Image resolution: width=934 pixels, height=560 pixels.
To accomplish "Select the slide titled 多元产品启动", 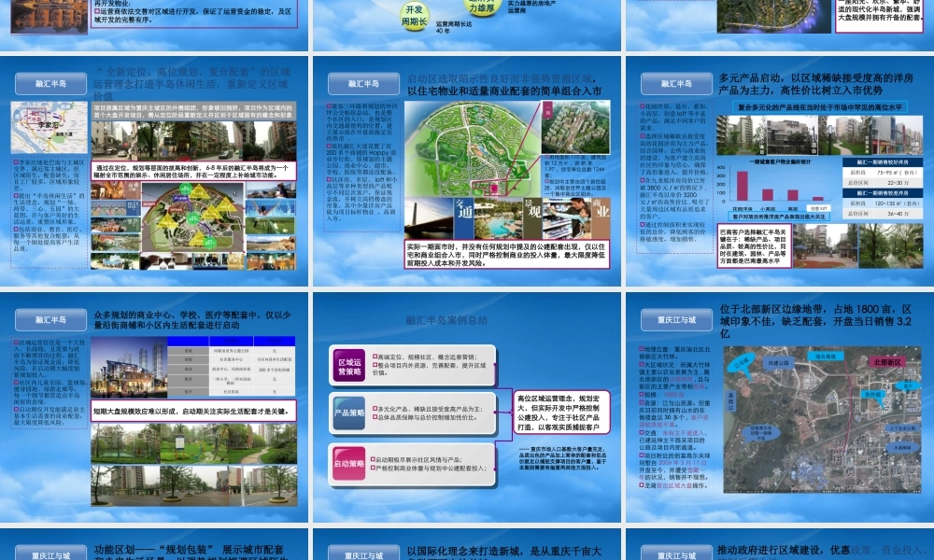I will pyautogui.click(x=780, y=171).
